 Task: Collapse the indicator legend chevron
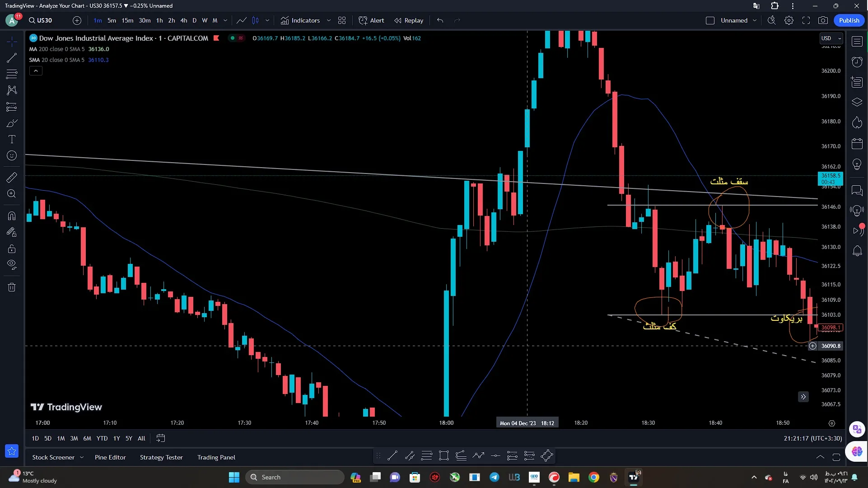[36, 71]
